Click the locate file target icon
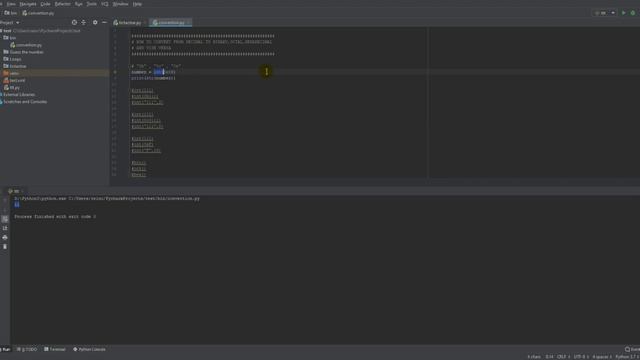Screen dimensions: 640x360 tap(74, 22)
